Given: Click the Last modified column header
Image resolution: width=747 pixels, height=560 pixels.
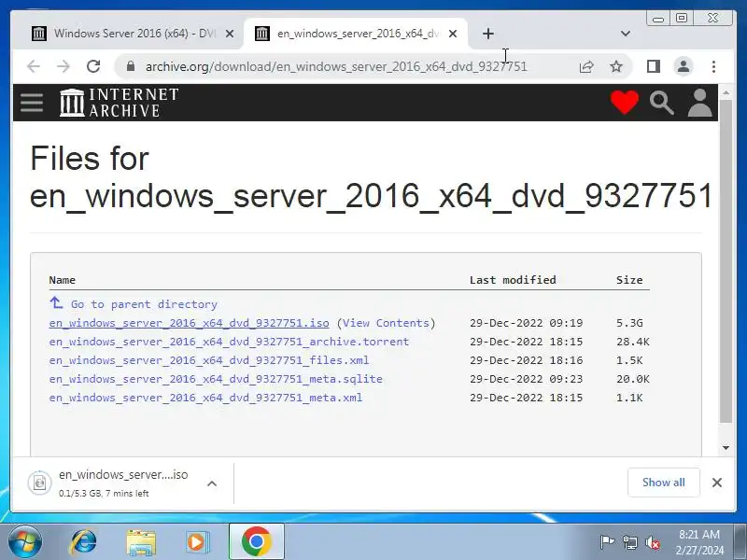Looking at the screenshot, I should pos(513,280).
